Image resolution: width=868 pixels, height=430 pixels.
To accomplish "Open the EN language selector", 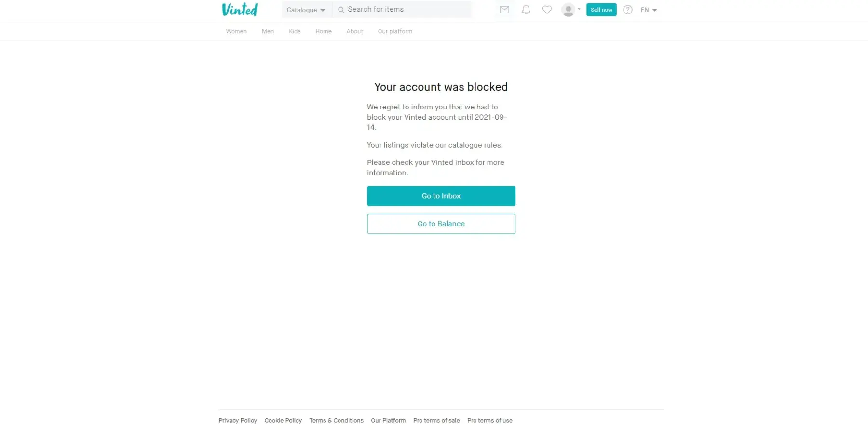I will coord(649,10).
